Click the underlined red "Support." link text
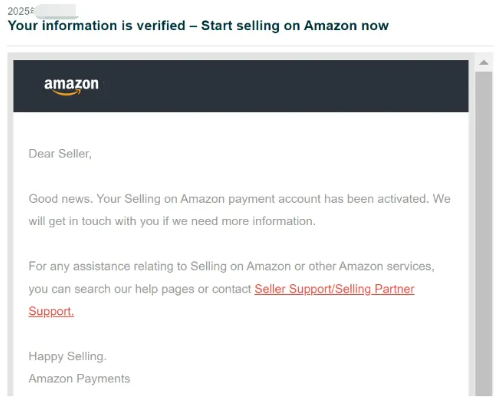Image resolution: width=497 pixels, height=401 pixels. coord(51,311)
